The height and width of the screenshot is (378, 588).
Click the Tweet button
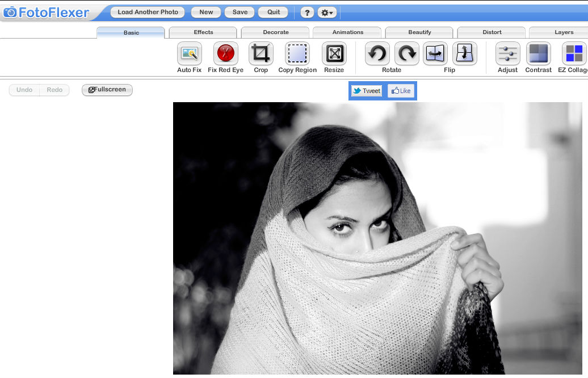coord(367,91)
